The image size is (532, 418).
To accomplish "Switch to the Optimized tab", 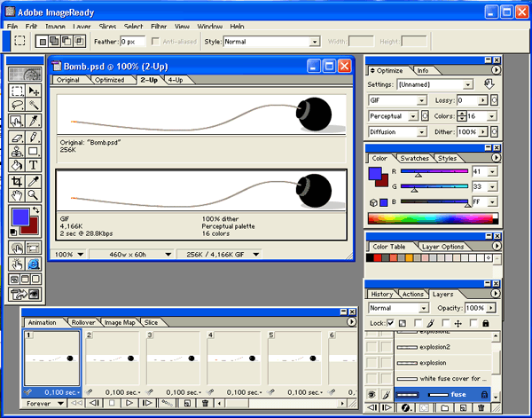I will pos(110,80).
